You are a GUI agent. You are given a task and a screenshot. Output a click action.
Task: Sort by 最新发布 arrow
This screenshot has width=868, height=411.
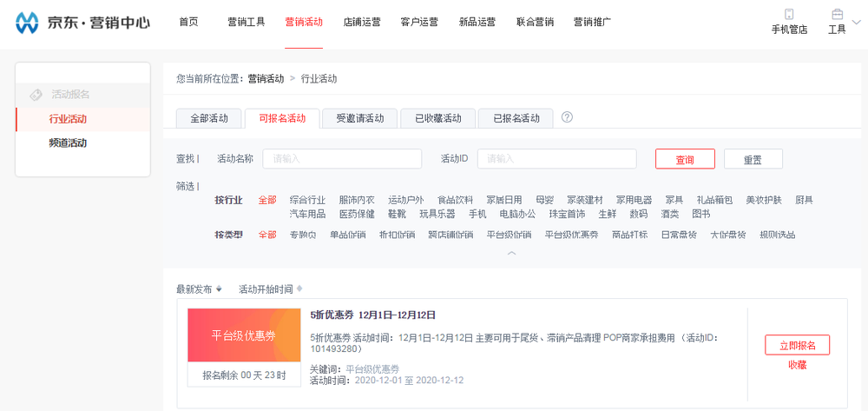pyautogui.click(x=219, y=289)
